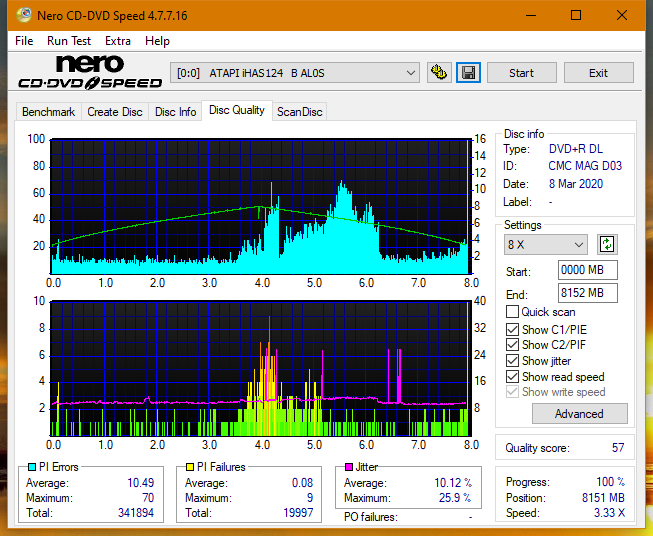
Task: Switch to the ScanDisc tab
Action: [x=299, y=112]
